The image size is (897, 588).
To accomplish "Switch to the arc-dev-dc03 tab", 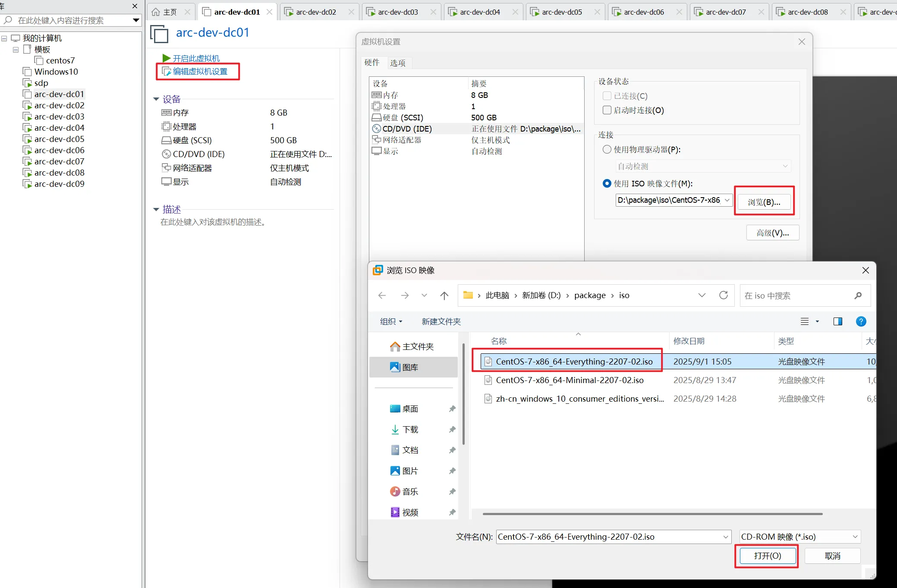I will (x=397, y=12).
